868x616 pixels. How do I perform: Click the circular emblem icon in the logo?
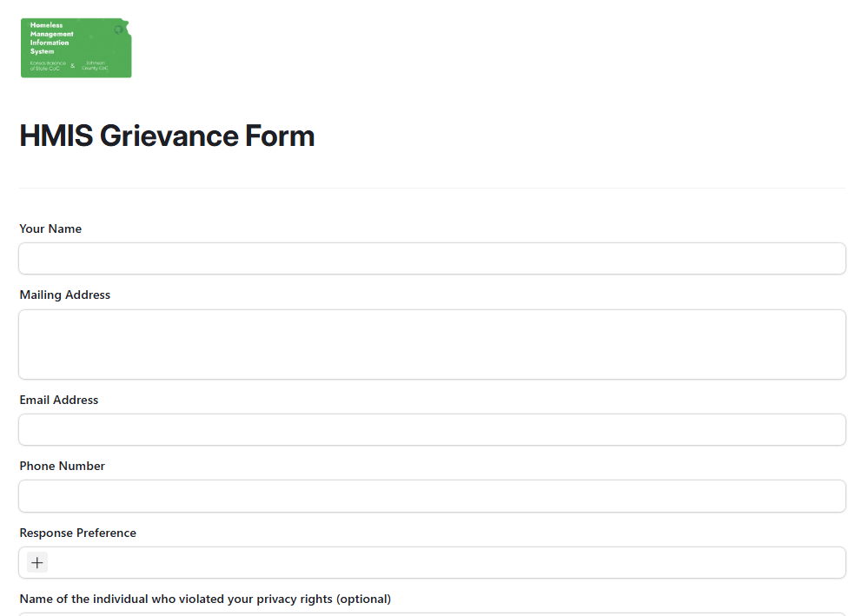point(119,30)
